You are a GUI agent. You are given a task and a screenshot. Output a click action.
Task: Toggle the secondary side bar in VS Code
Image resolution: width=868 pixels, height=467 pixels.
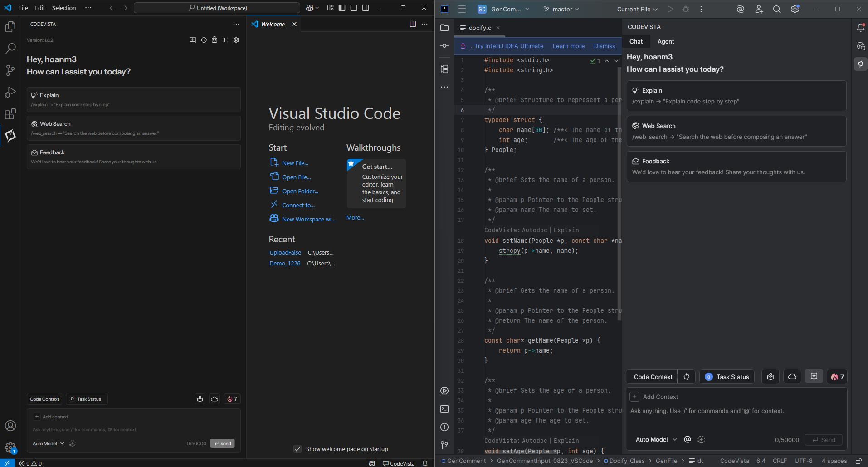pos(366,8)
